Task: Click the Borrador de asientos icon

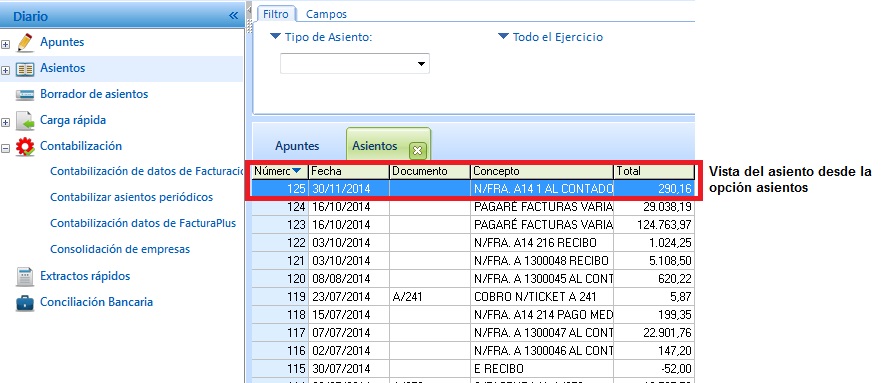Action: pos(25,95)
